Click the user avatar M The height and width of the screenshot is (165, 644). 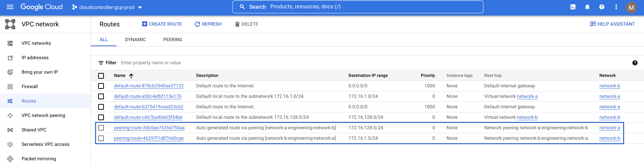pos(631,8)
